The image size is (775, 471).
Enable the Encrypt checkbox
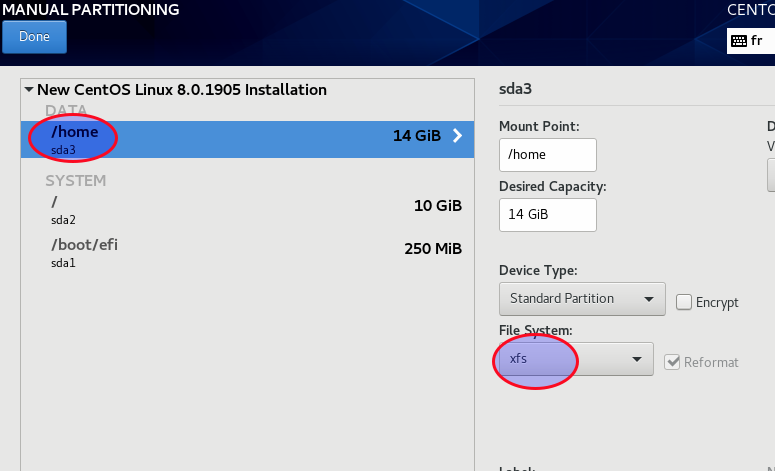pos(684,302)
